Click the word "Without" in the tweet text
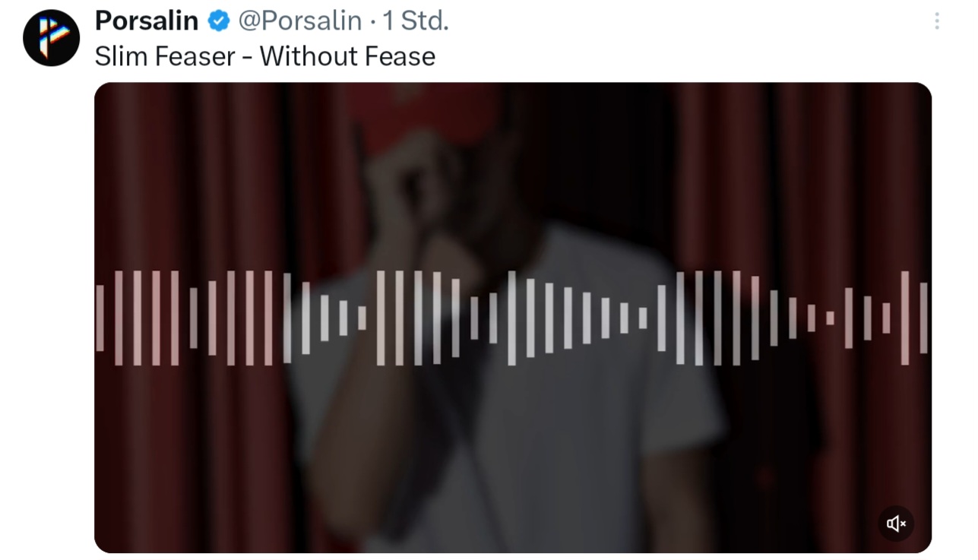This screenshot has width=978, height=560. [x=308, y=56]
